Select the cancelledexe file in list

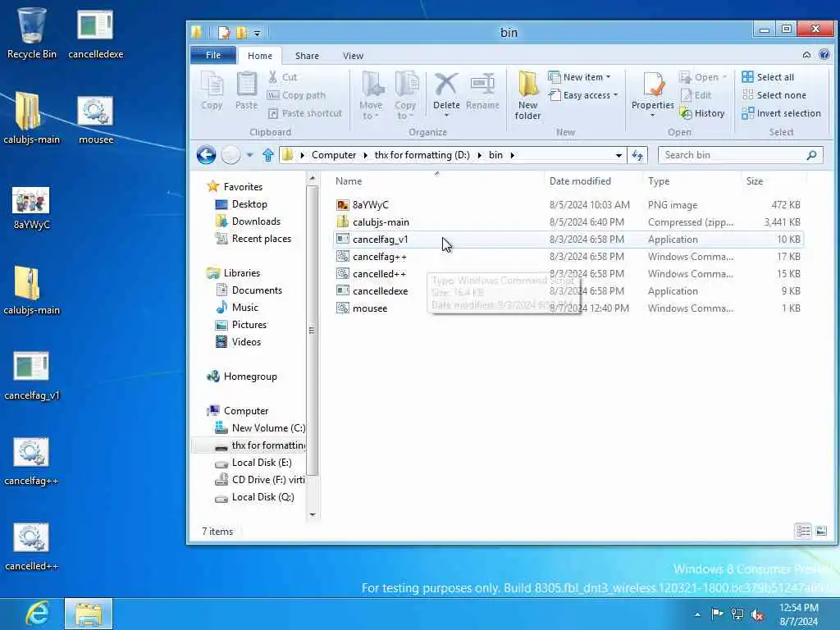click(x=568, y=291)
